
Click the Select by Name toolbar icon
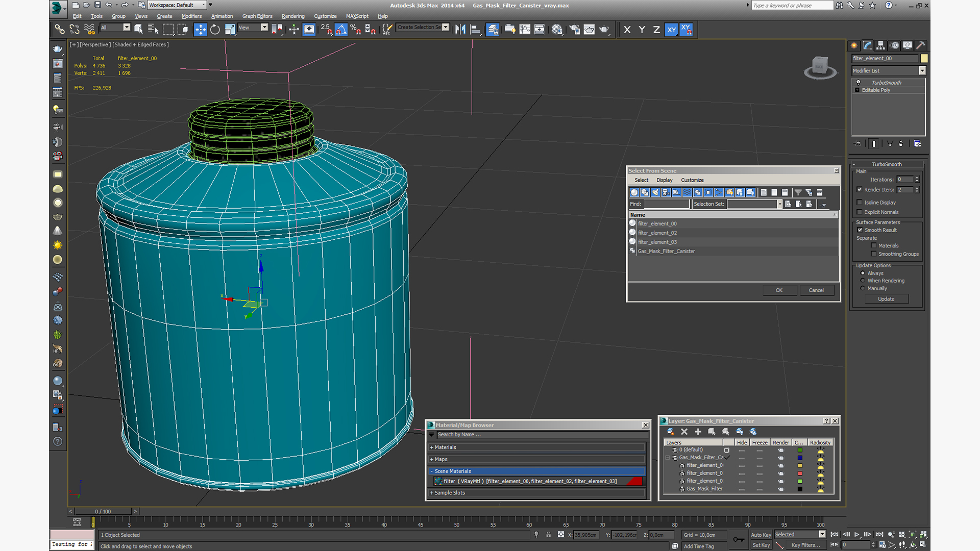153,30
